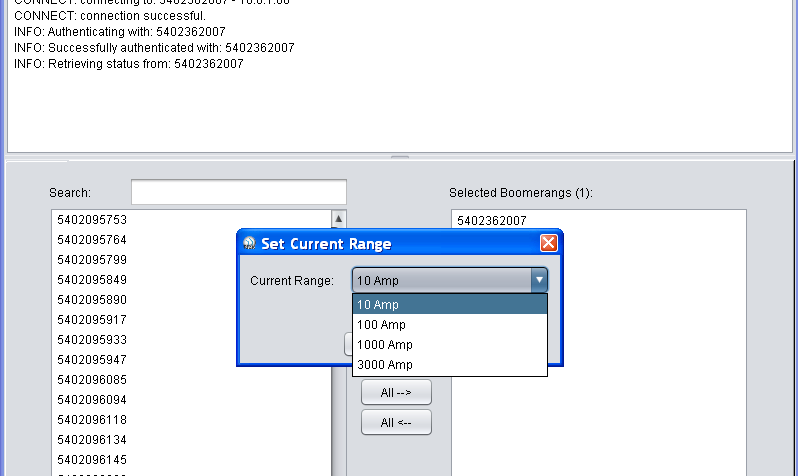Close the Set Current Range dialog
798x476 pixels.
(549, 243)
